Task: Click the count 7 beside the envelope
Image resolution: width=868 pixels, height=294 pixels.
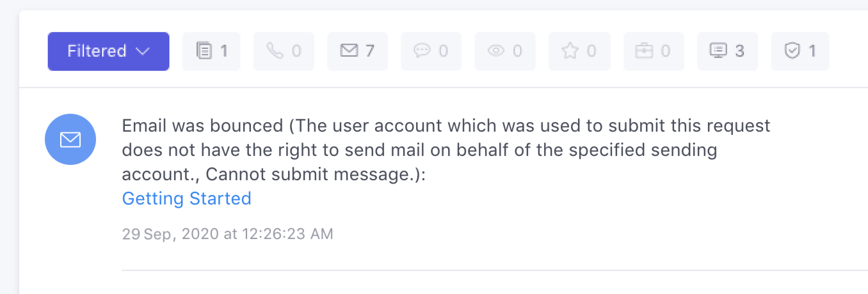Action: (370, 51)
